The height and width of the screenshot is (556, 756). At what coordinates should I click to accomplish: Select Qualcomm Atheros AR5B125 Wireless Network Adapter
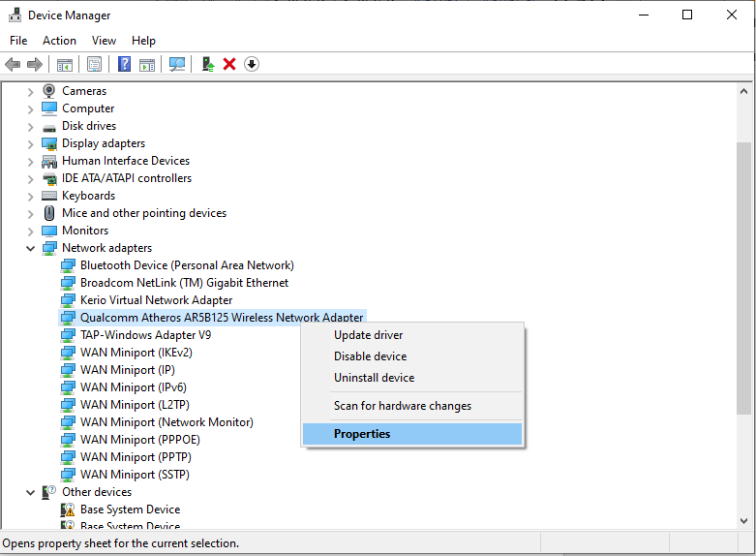pos(222,318)
